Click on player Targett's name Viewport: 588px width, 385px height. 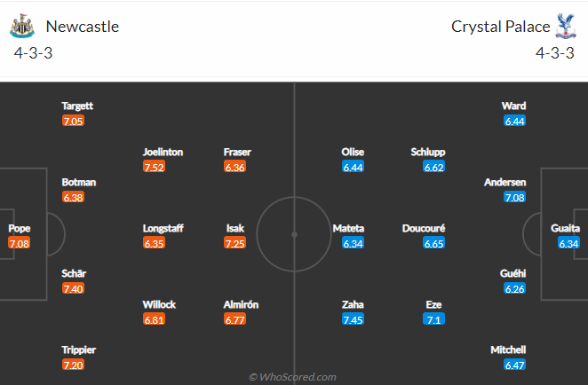(77, 106)
